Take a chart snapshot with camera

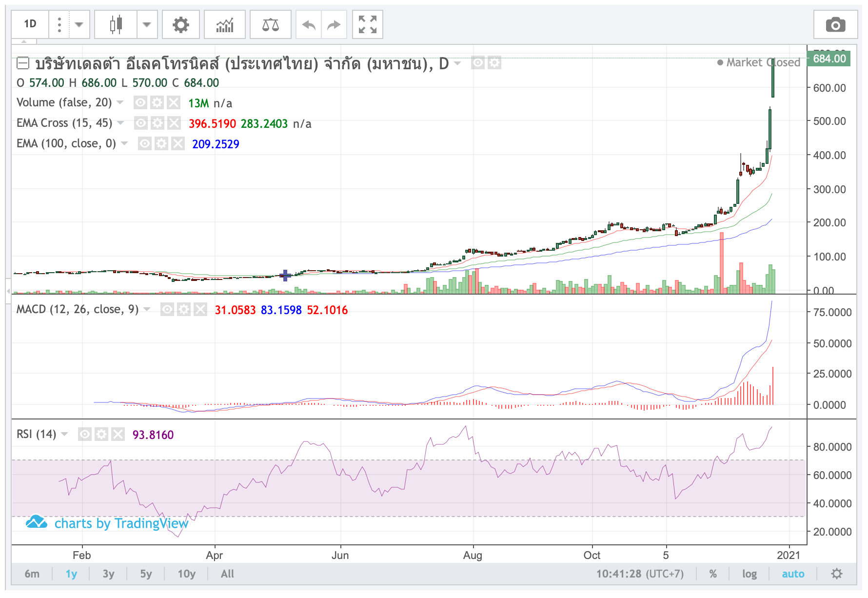click(835, 24)
